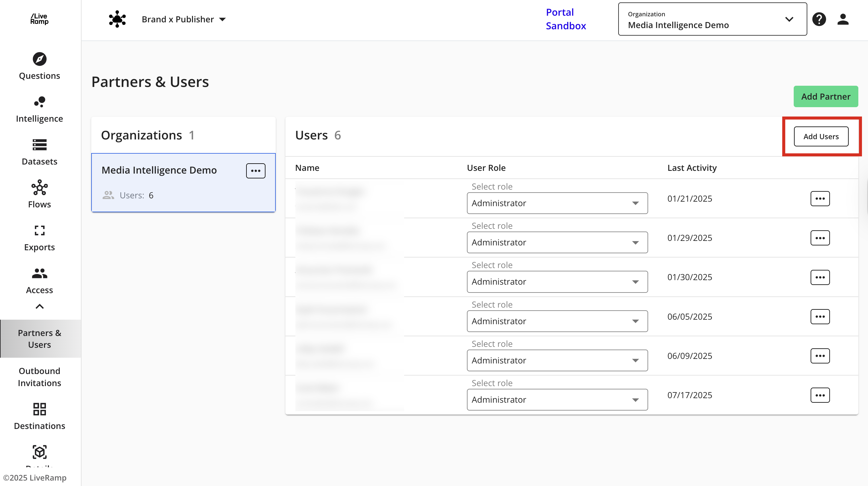Open options menu for 06/05/2025 user
The image size is (868, 486).
tap(820, 317)
